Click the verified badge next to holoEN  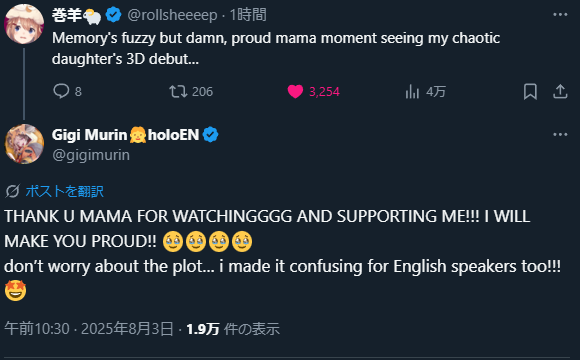[x=211, y=135]
